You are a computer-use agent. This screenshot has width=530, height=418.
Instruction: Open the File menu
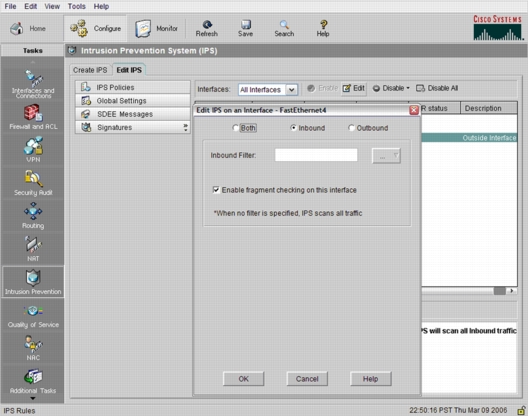(x=10, y=6)
